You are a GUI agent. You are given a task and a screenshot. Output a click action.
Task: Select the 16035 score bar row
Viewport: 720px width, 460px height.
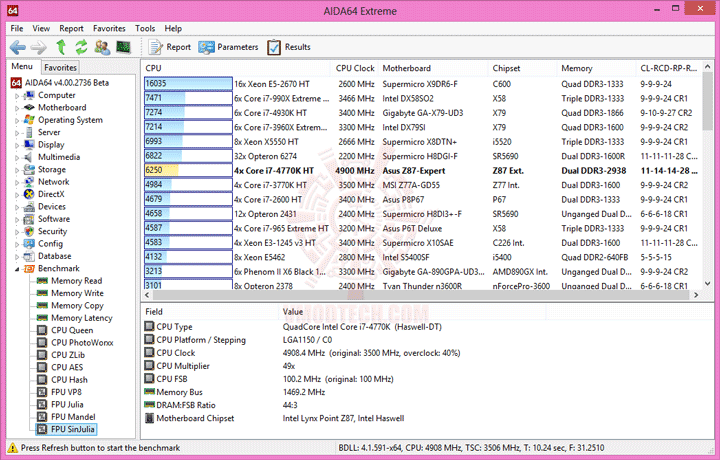(x=188, y=84)
